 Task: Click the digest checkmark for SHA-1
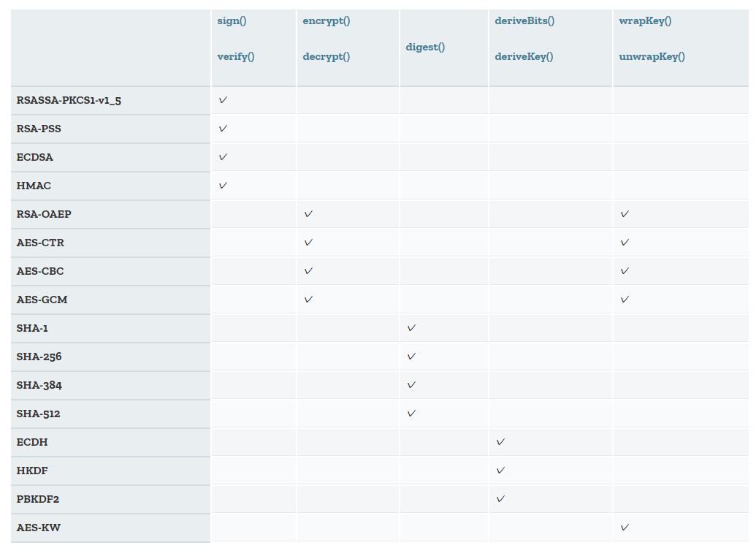(x=411, y=327)
